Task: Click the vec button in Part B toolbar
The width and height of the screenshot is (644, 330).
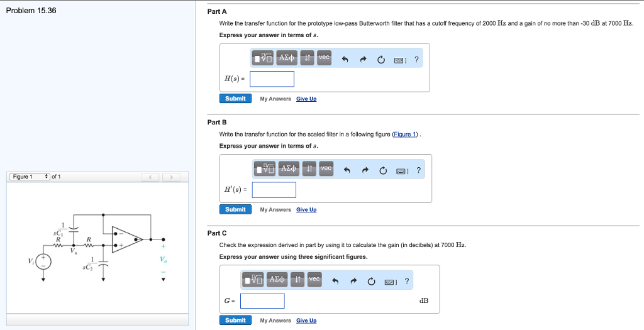Action: [326, 168]
